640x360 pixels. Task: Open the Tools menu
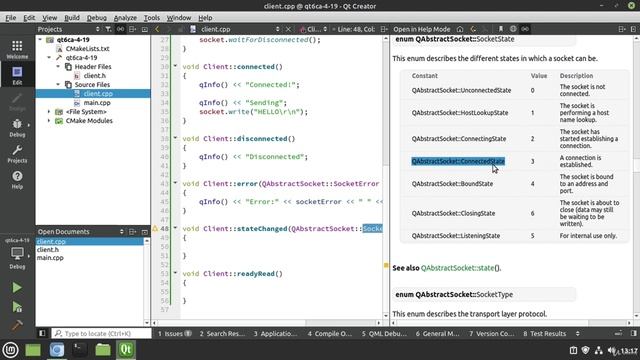(152, 18)
